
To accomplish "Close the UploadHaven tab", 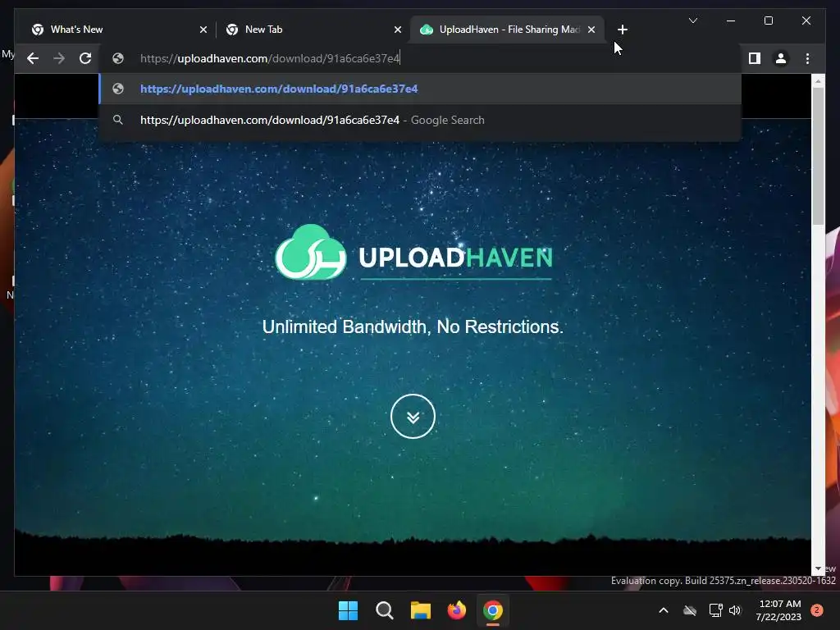I will pyautogui.click(x=591, y=30).
